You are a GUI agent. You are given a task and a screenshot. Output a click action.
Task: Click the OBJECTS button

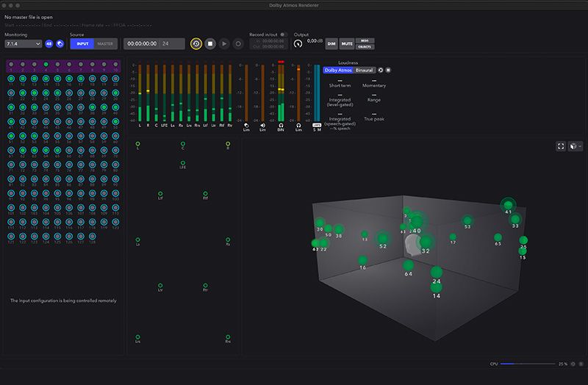[x=365, y=47]
